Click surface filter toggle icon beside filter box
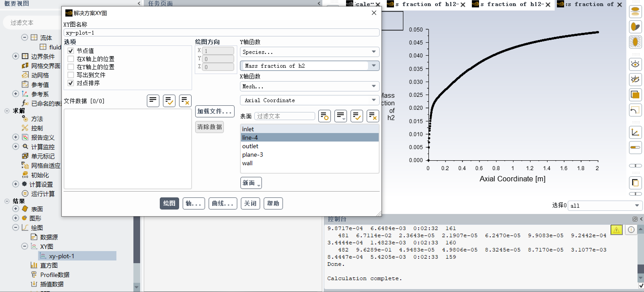644x292 pixels. coord(324,116)
